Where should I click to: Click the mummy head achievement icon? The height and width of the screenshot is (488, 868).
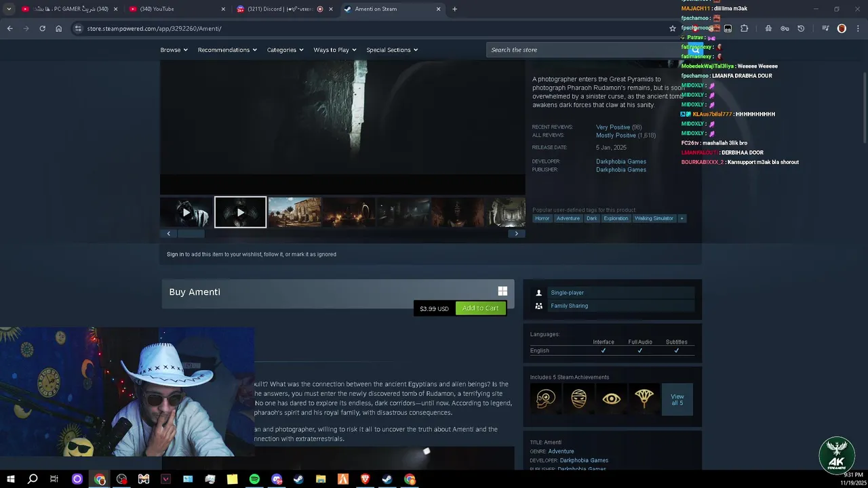coord(578,399)
